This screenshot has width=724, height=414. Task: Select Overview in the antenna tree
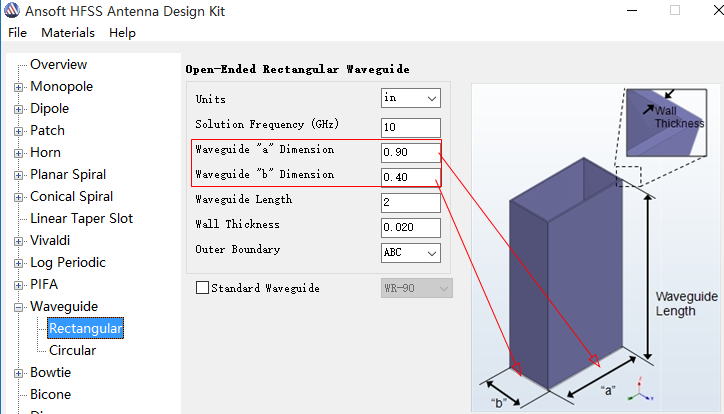pyautogui.click(x=58, y=64)
